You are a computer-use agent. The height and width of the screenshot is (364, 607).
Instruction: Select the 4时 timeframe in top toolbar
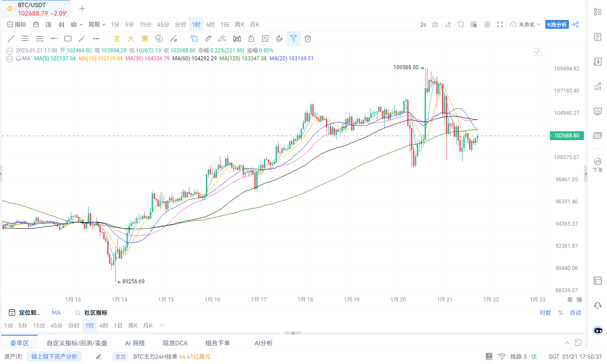tap(210, 24)
